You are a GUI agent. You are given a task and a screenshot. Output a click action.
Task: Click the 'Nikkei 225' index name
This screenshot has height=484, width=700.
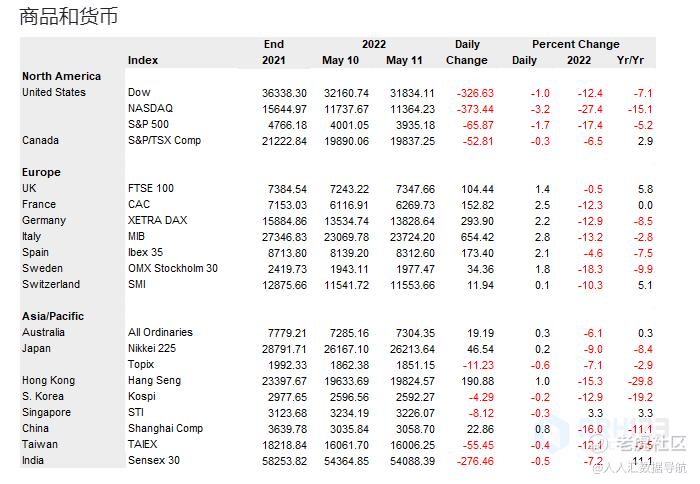pyautogui.click(x=154, y=348)
